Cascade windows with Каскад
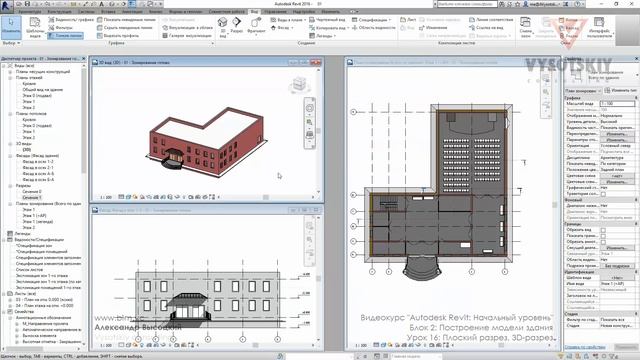640x360 pixels. (569, 28)
